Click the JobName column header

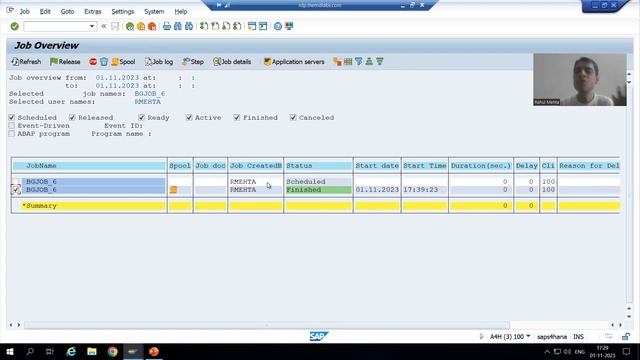coord(89,166)
